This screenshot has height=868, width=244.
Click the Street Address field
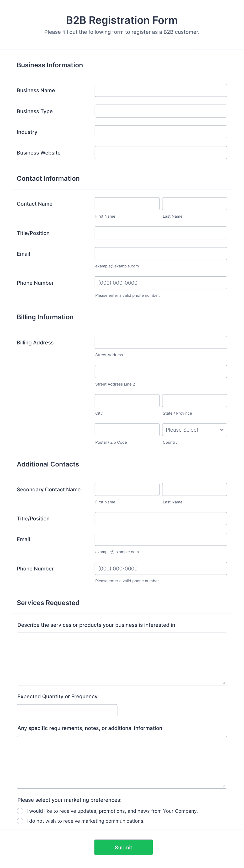click(x=161, y=342)
